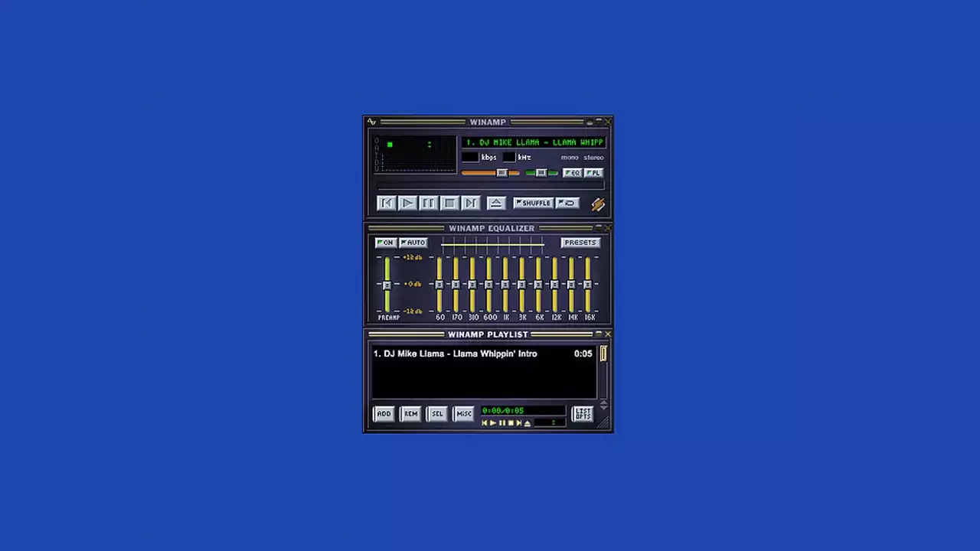980x551 pixels.
Task: Click the song position seek bar
Action: tap(491, 185)
